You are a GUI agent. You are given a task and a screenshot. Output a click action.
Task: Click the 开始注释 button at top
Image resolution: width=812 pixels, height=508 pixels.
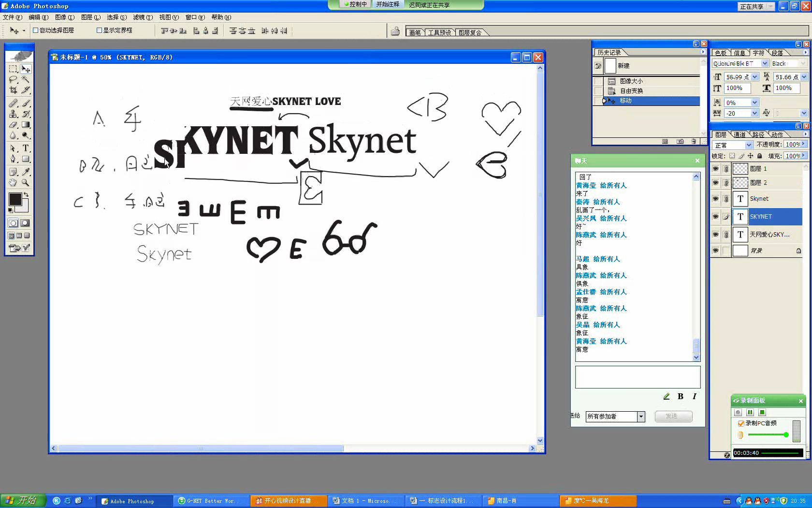coord(388,4)
